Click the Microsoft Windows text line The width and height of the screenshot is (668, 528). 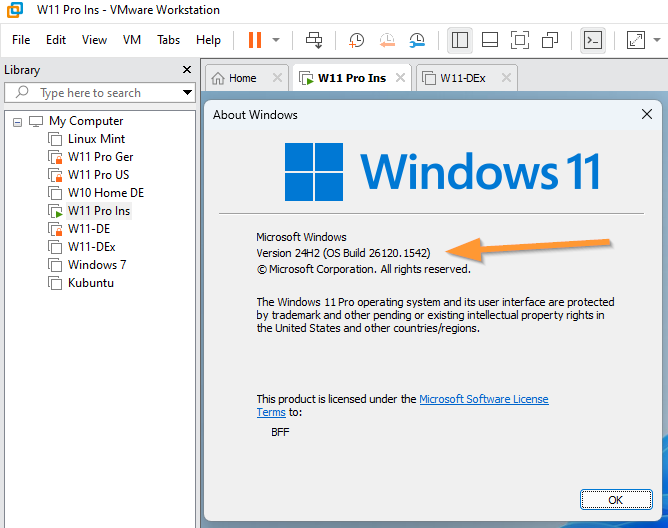click(301, 237)
